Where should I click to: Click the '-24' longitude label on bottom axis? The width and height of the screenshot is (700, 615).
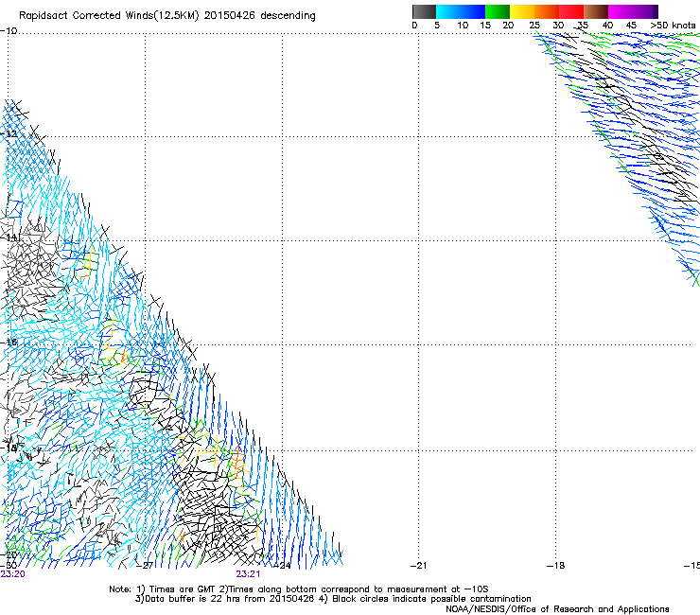click(x=282, y=566)
